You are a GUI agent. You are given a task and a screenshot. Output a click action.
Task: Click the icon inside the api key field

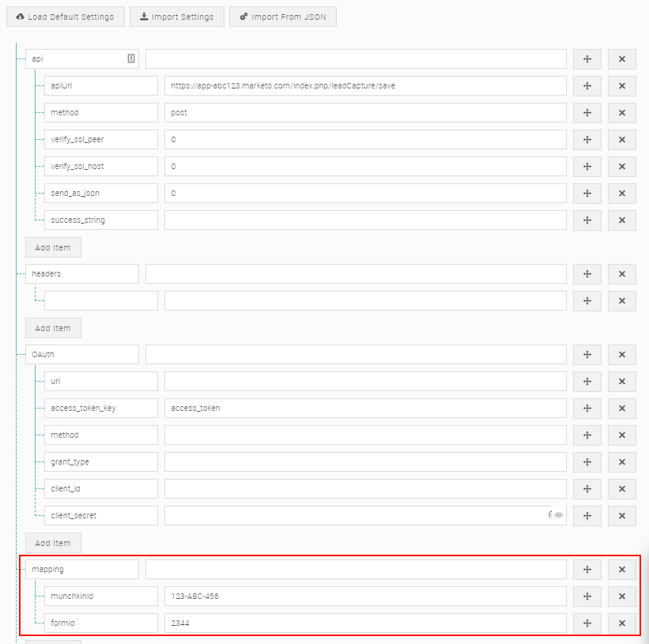(130, 59)
